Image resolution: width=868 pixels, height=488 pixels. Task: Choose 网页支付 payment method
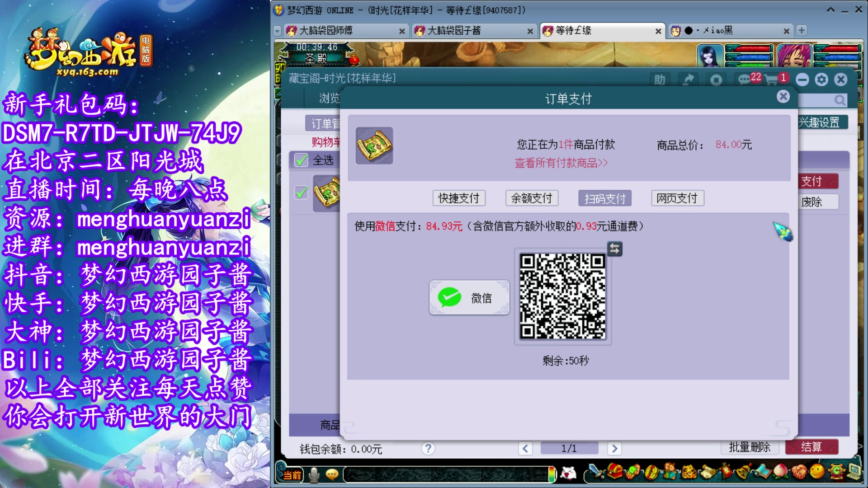pyautogui.click(x=677, y=198)
